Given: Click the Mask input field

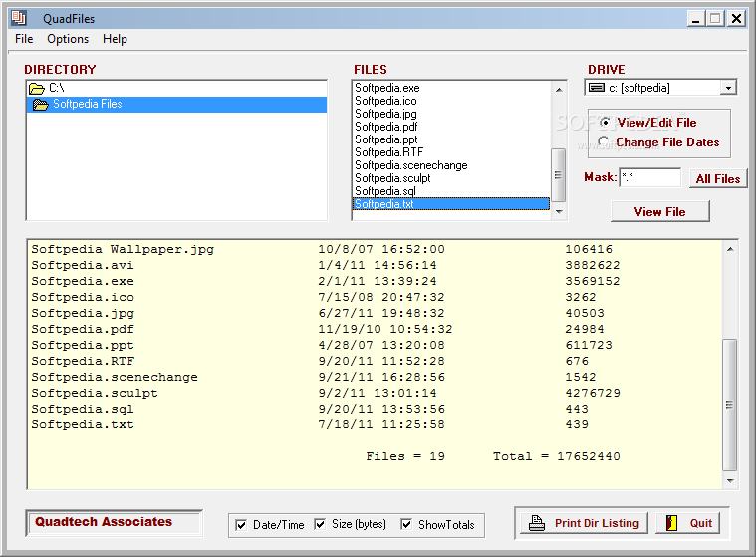Looking at the screenshot, I should [650, 178].
